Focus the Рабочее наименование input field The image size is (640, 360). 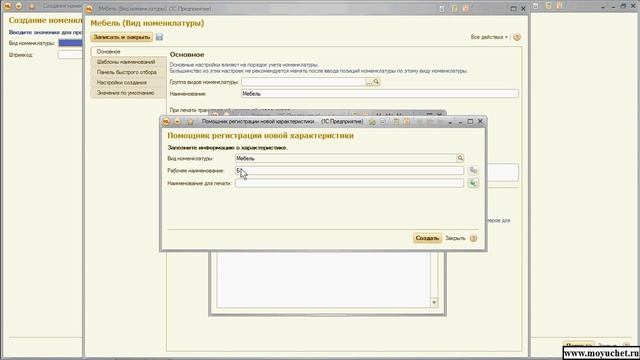[349, 171]
